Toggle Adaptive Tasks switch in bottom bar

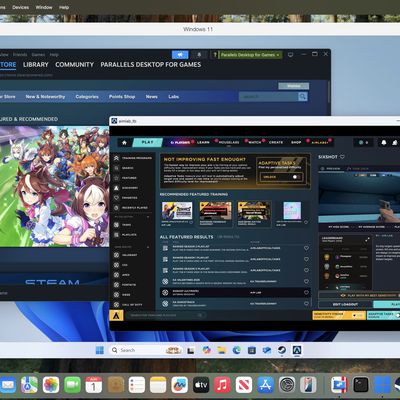coord(397,315)
